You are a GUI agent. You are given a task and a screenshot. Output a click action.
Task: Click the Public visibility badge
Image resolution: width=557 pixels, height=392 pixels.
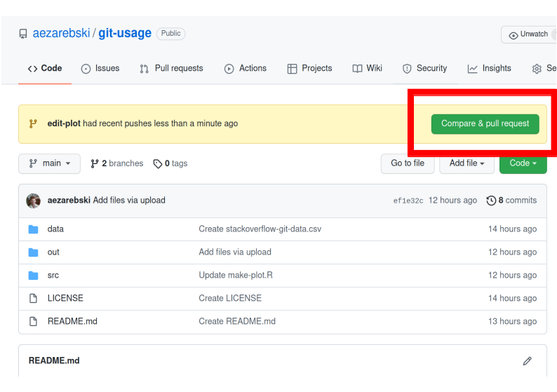(171, 34)
